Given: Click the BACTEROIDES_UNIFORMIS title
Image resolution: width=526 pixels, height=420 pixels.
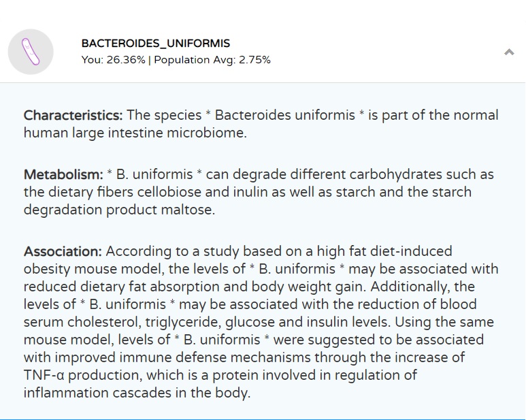Looking at the screenshot, I should pos(155,43).
